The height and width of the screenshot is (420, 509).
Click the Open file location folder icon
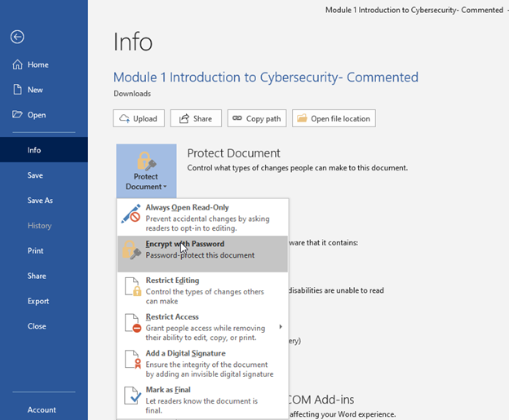pyautogui.click(x=302, y=117)
